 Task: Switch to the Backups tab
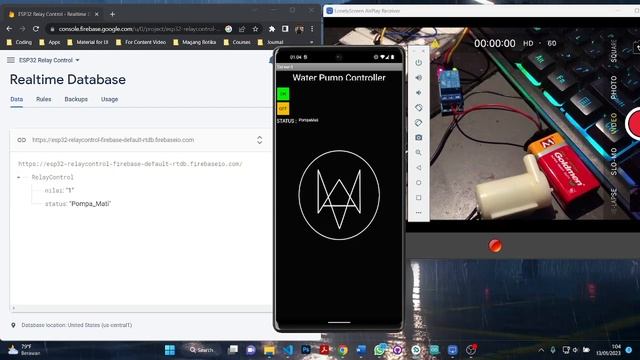coord(76,99)
